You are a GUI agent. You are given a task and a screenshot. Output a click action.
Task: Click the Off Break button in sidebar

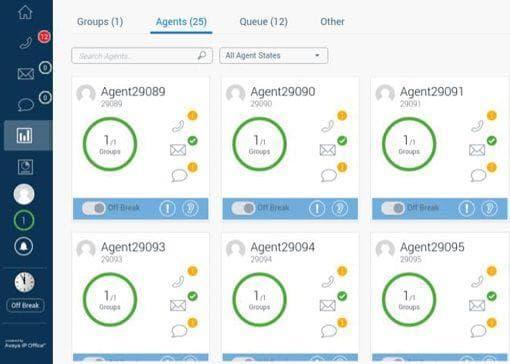click(x=25, y=305)
